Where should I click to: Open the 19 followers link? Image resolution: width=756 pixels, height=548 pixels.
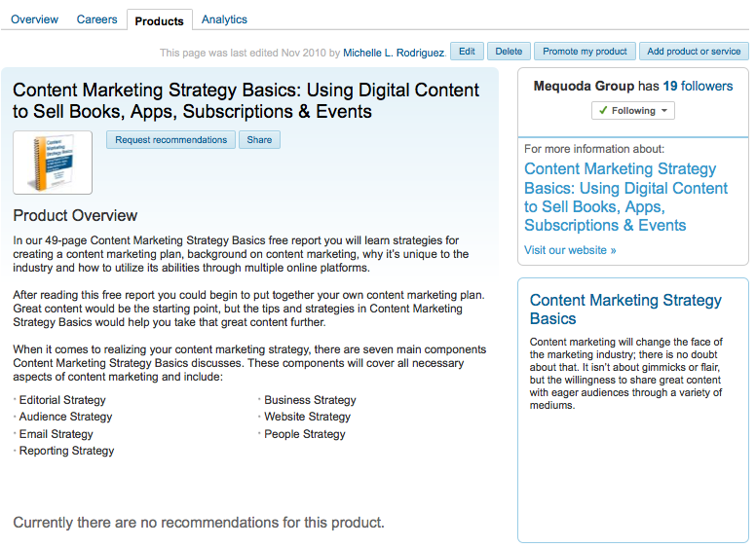[x=698, y=86]
